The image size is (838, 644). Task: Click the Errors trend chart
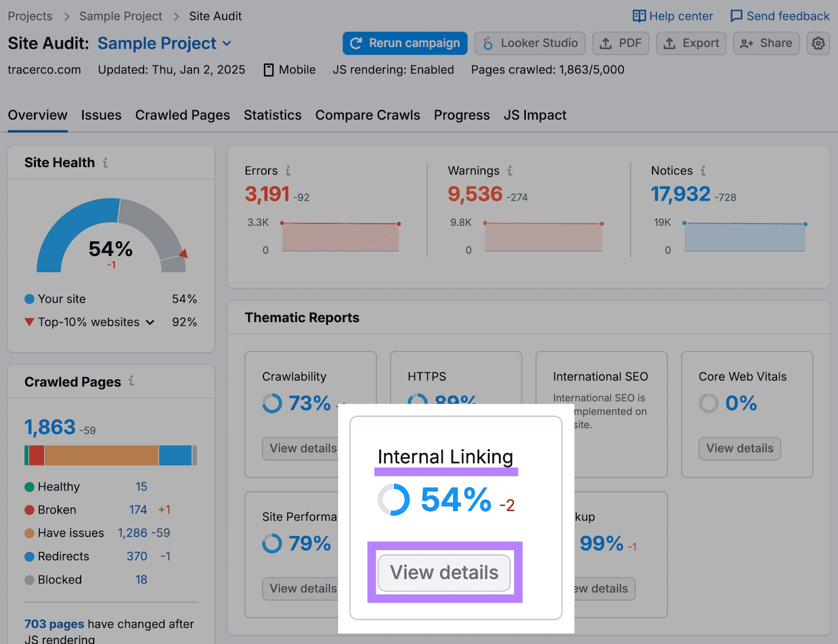click(340, 237)
